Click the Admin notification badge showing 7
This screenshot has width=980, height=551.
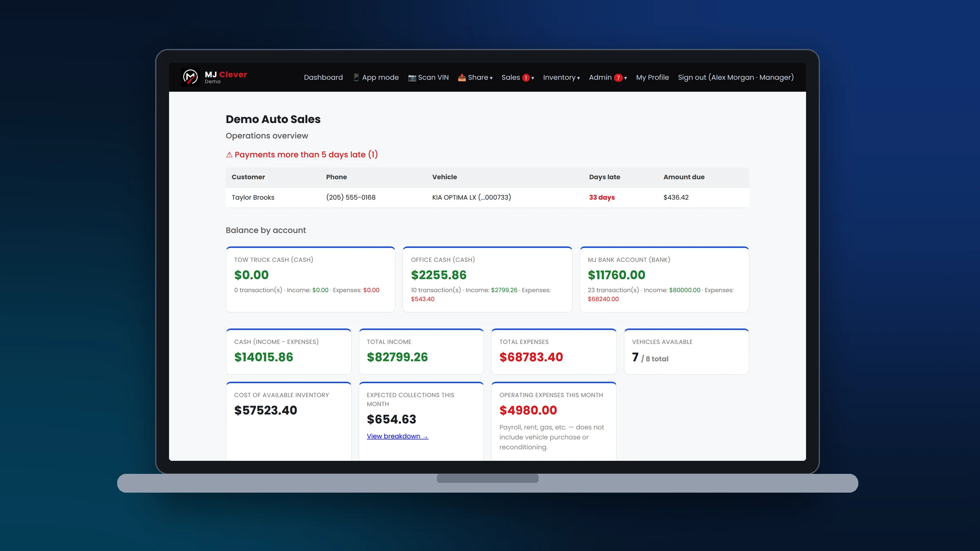618,78
